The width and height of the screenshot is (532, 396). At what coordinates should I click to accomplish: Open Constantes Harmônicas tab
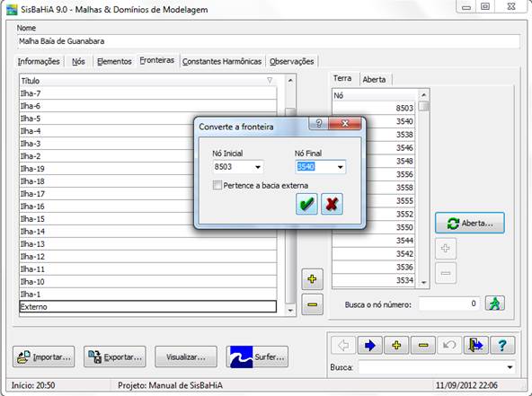pyautogui.click(x=222, y=61)
